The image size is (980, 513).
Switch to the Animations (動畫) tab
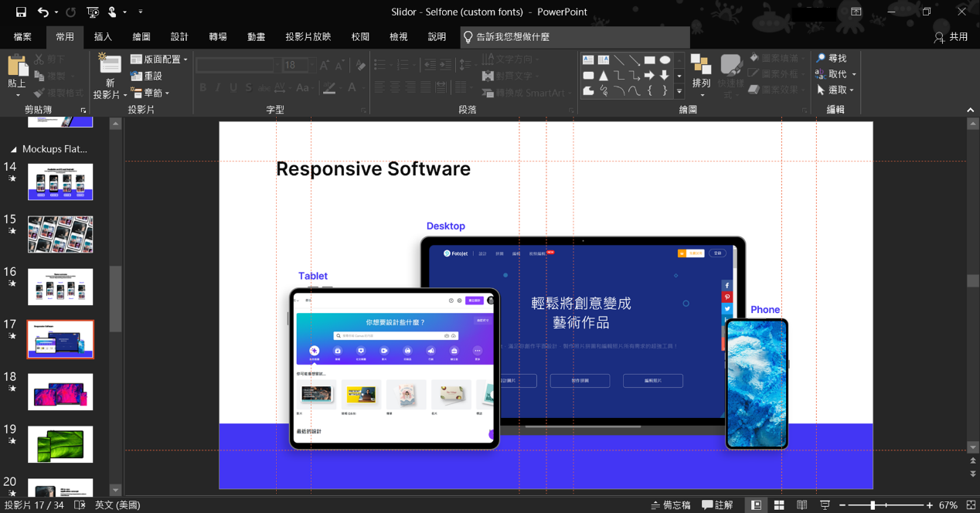coord(256,37)
